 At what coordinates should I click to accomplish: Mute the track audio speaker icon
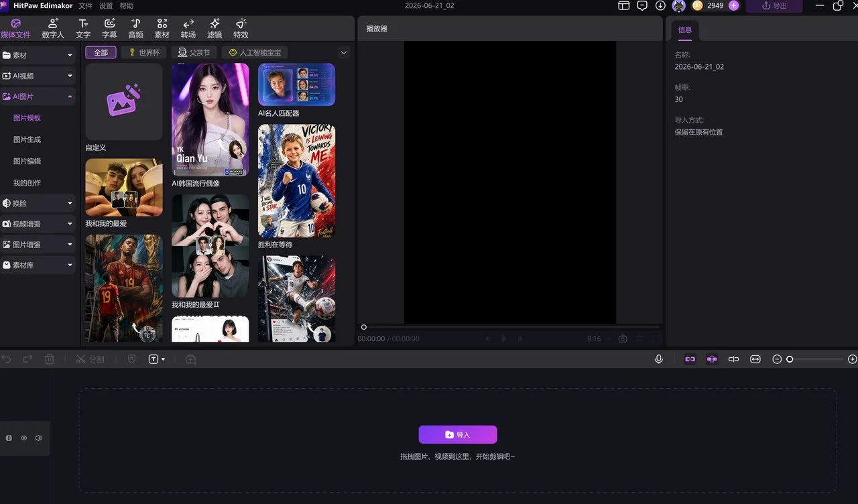tap(38, 438)
